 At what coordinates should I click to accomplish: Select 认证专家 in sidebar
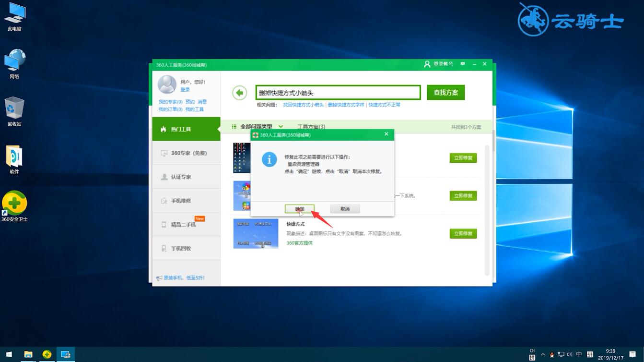click(187, 177)
